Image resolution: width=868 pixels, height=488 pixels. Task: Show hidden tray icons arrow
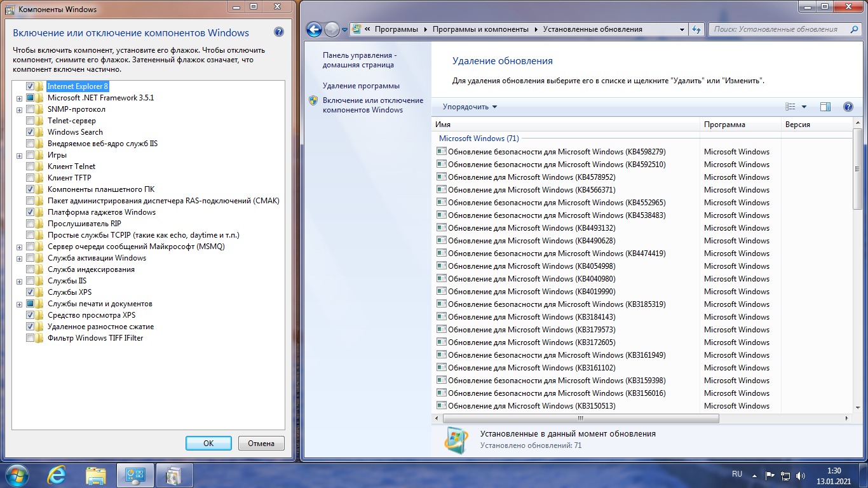pyautogui.click(x=754, y=475)
